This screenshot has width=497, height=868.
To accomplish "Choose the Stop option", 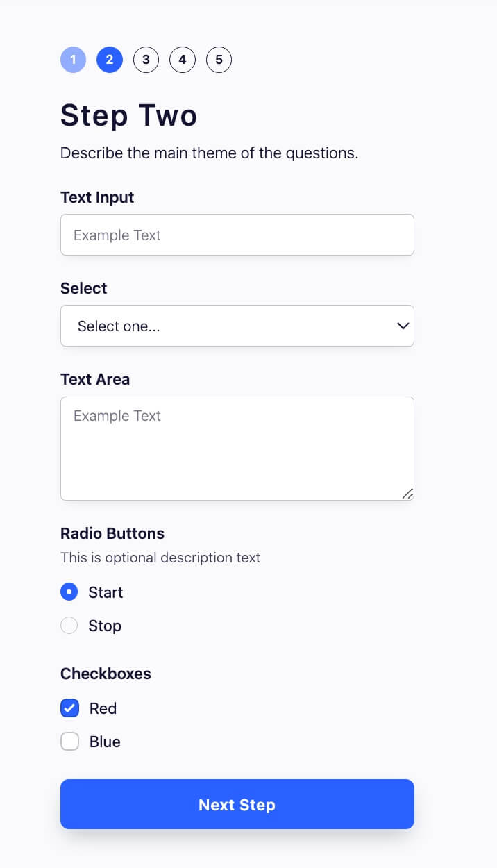I will (x=69, y=625).
